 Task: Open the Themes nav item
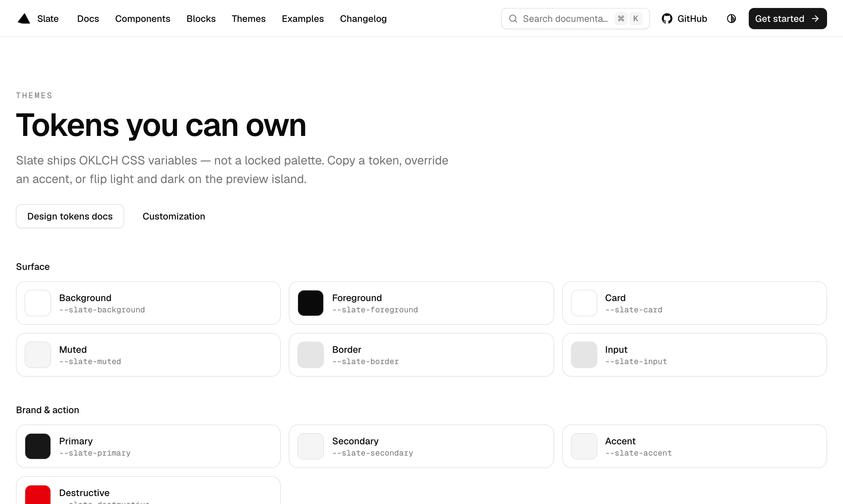click(249, 19)
